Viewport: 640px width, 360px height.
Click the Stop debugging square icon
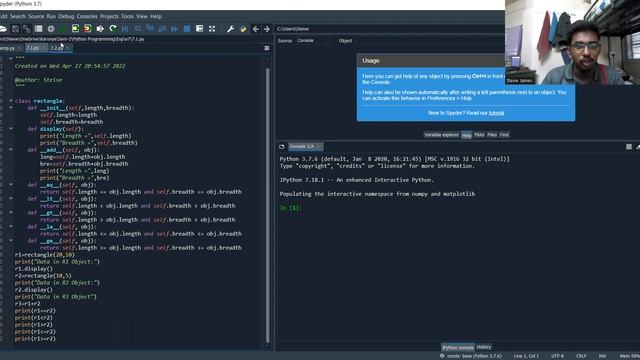pyautogui.click(x=187, y=29)
